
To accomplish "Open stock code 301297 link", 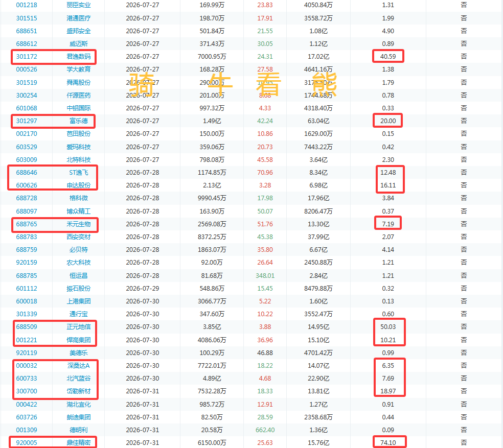I will (27, 121).
